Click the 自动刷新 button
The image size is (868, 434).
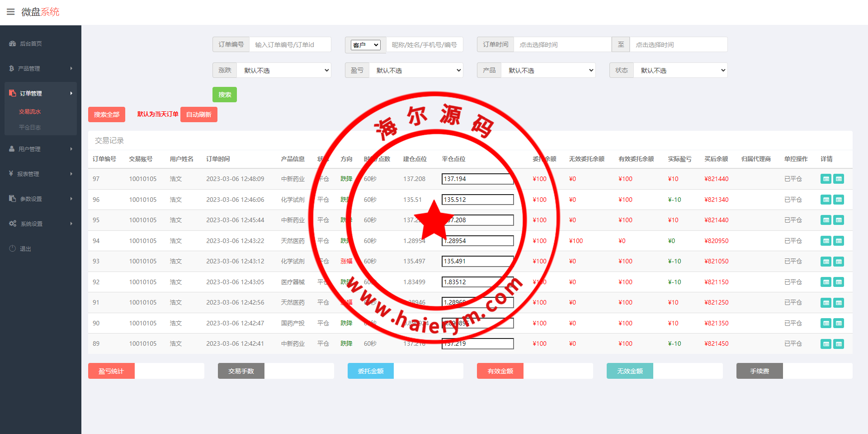[199, 114]
